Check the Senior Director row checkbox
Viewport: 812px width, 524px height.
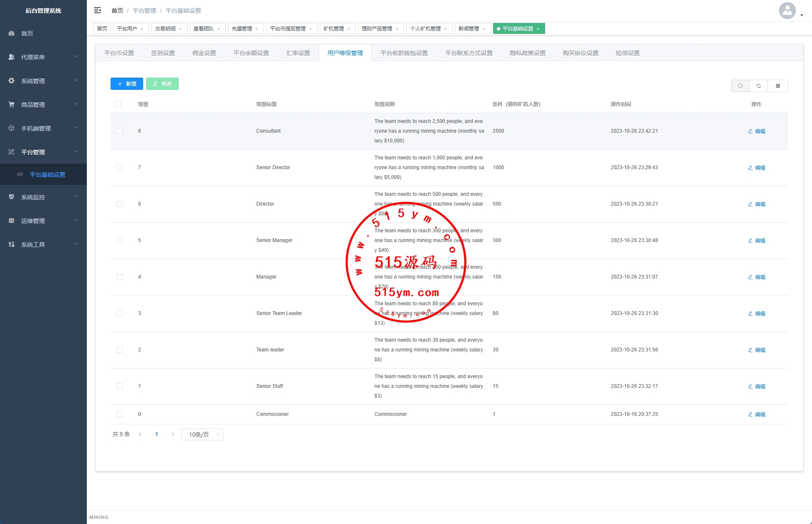[x=119, y=167]
